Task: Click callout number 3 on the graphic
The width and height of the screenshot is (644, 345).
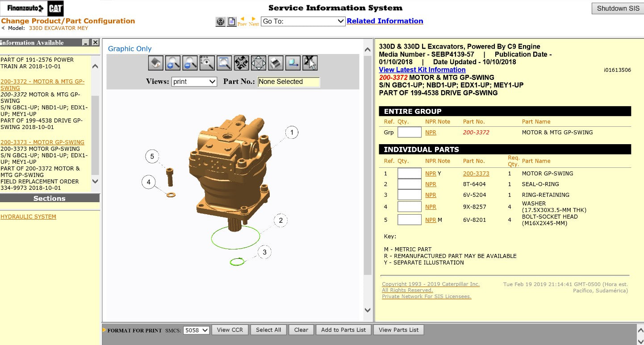Action: [x=264, y=253]
